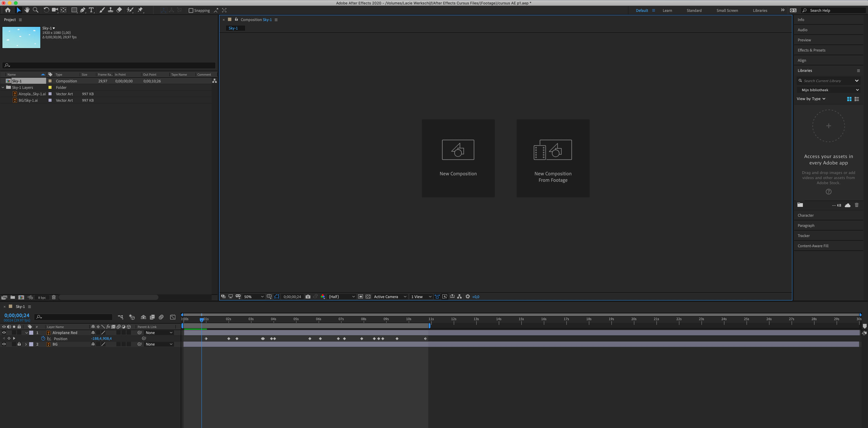The width and height of the screenshot is (868, 428).
Task: Select the Clone Stamp tool
Action: pos(110,10)
